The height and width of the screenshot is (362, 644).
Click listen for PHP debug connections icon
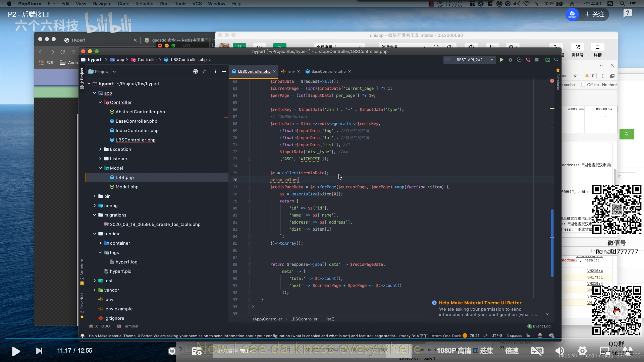[528, 60]
